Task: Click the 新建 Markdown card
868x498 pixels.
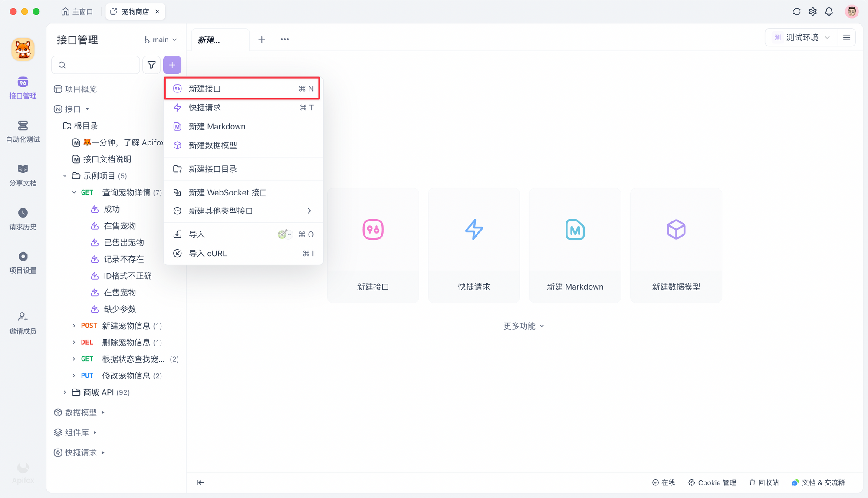Action: tap(575, 245)
